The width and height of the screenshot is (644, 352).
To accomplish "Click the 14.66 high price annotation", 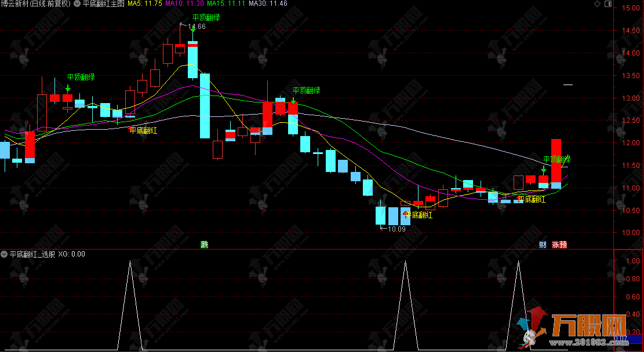I will [197, 27].
